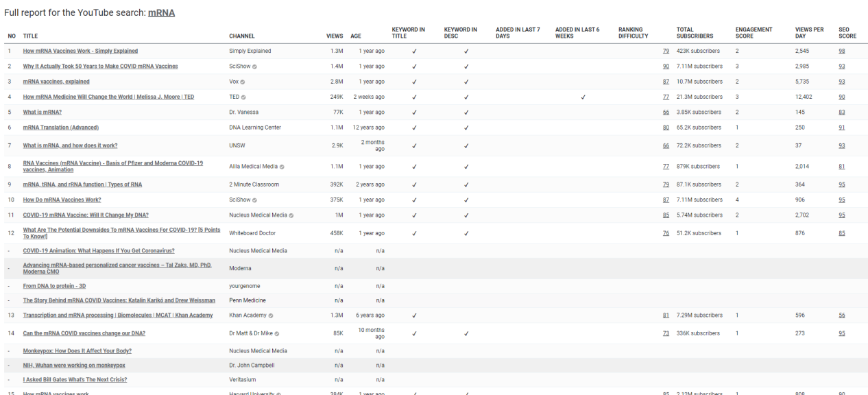868x395 pixels.
Task: Open the Pfizer and Moderna RNA Vaccines animation link
Action: pyautogui.click(x=113, y=167)
